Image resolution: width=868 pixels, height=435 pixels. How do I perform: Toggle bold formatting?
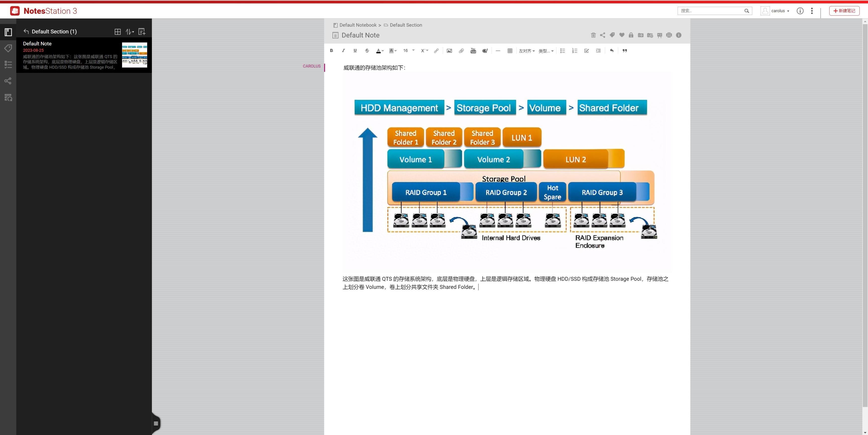332,51
